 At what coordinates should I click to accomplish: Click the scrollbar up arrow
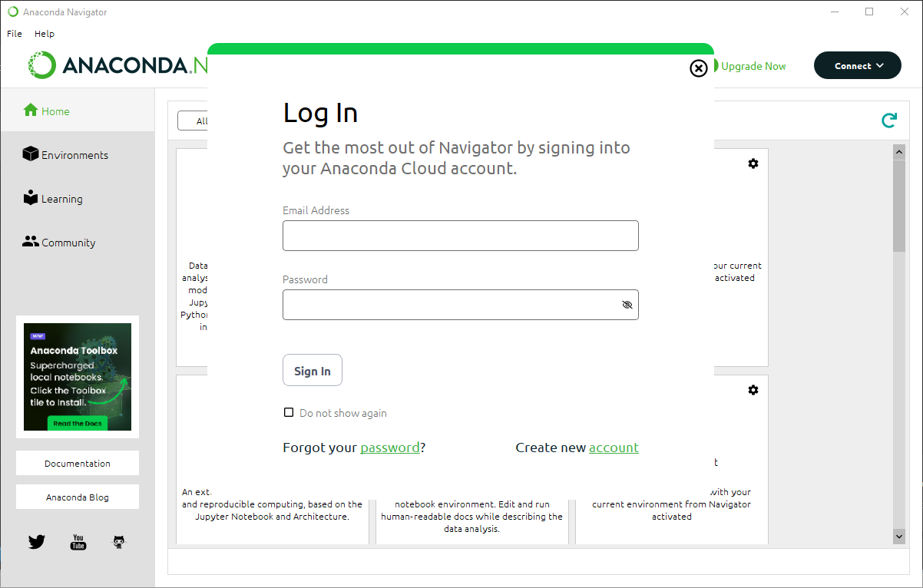899,152
